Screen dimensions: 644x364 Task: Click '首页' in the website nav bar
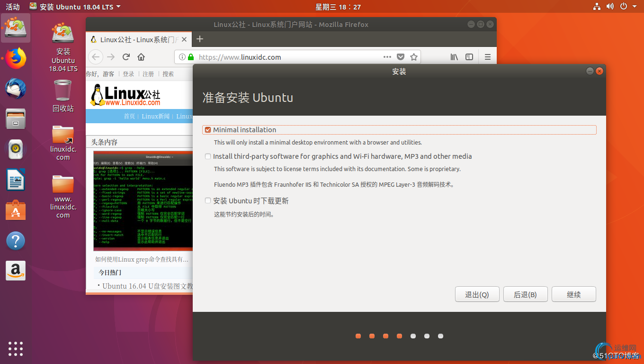129,116
